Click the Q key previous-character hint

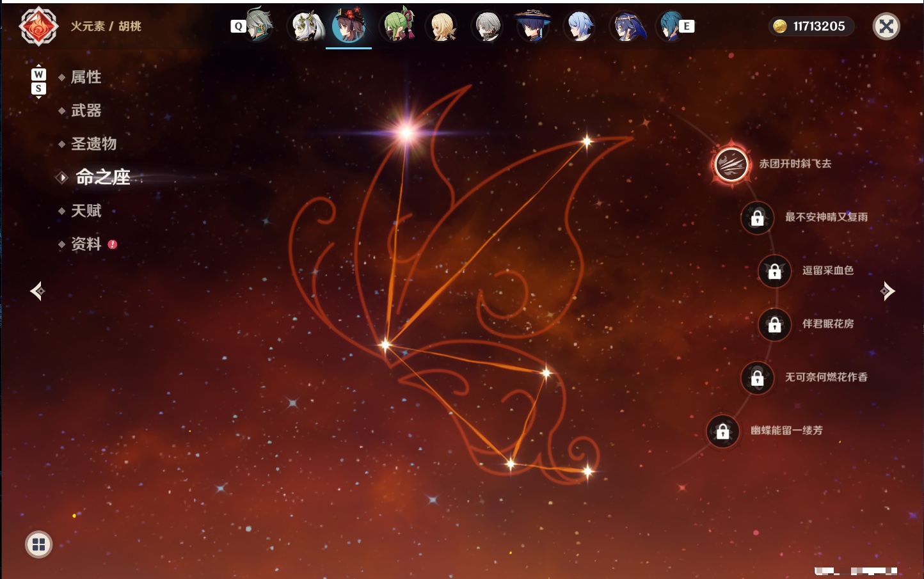tap(238, 26)
